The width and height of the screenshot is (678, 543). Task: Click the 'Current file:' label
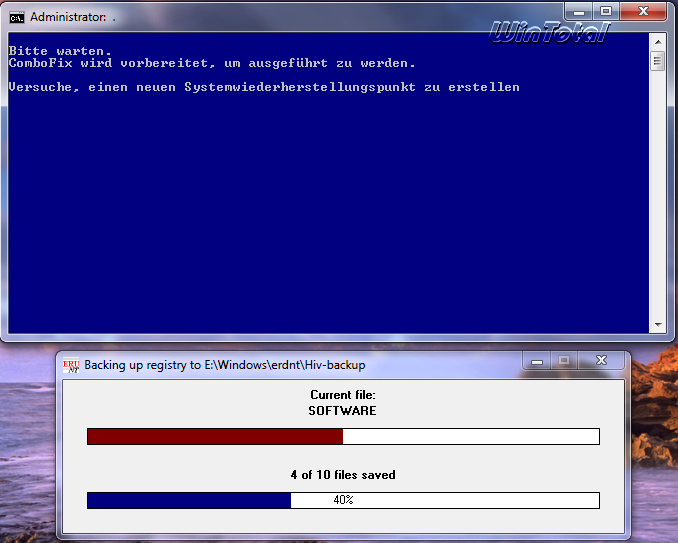click(x=343, y=395)
